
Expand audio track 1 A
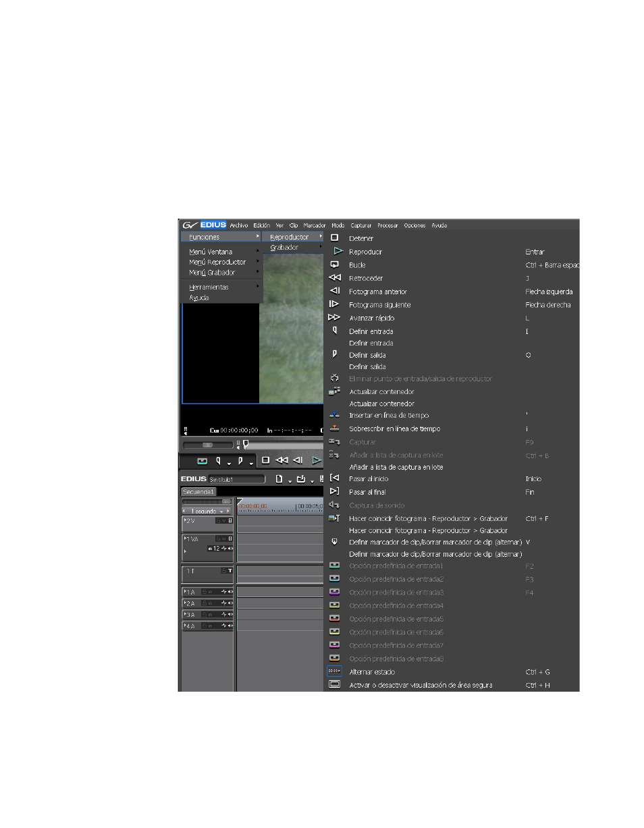186,592
